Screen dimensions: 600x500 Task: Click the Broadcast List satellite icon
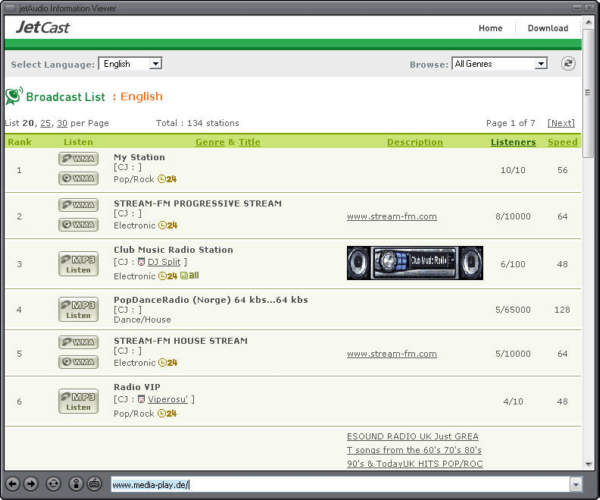[14, 96]
